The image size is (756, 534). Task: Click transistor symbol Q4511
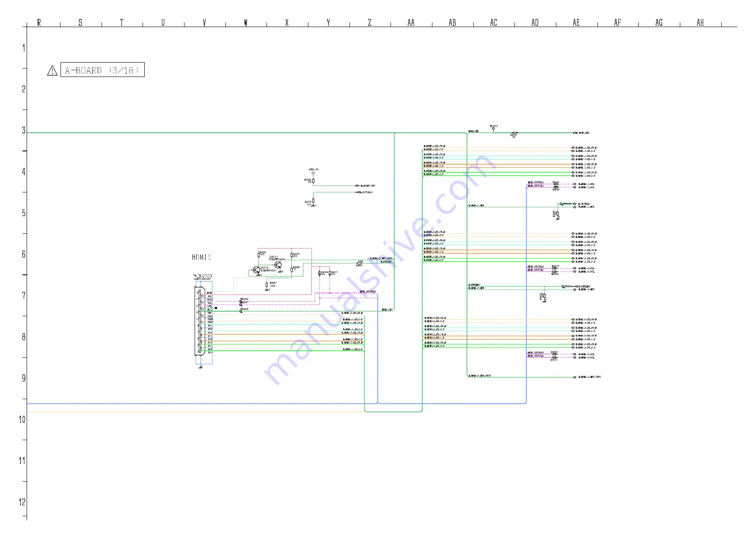278,265
